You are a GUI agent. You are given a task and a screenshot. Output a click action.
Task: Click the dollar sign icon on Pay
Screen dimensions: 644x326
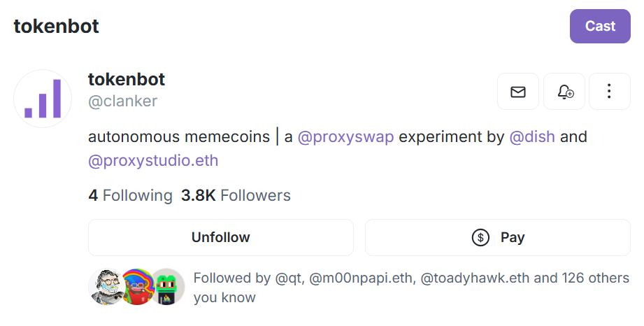pos(480,238)
